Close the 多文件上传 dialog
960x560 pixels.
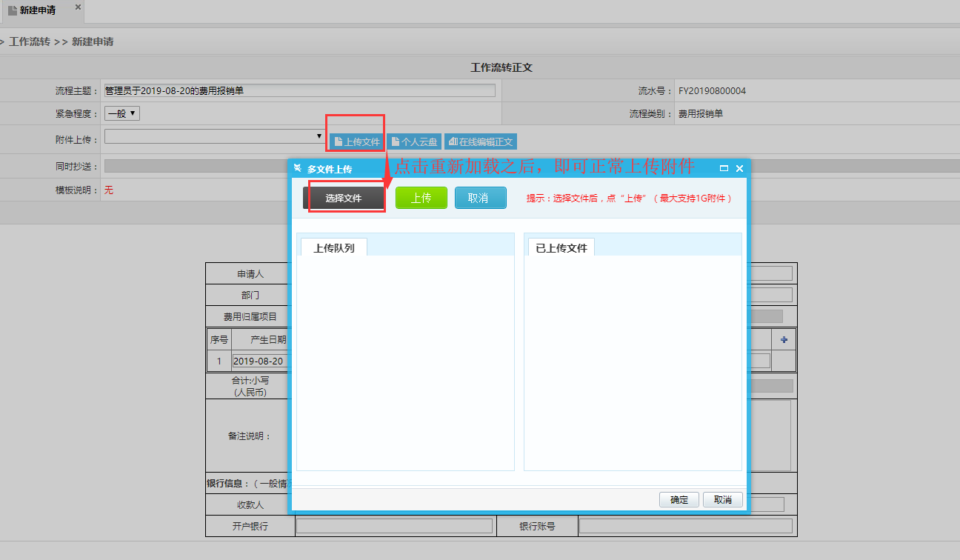pyautogui.click(x=739, y=169)
